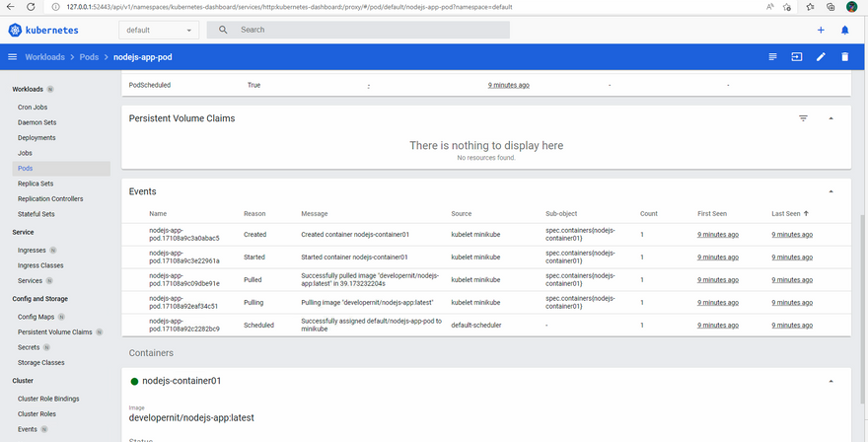This screenshot has width=868, height=442.
Task: Open the notifications bell
Action: pos(844,30)
